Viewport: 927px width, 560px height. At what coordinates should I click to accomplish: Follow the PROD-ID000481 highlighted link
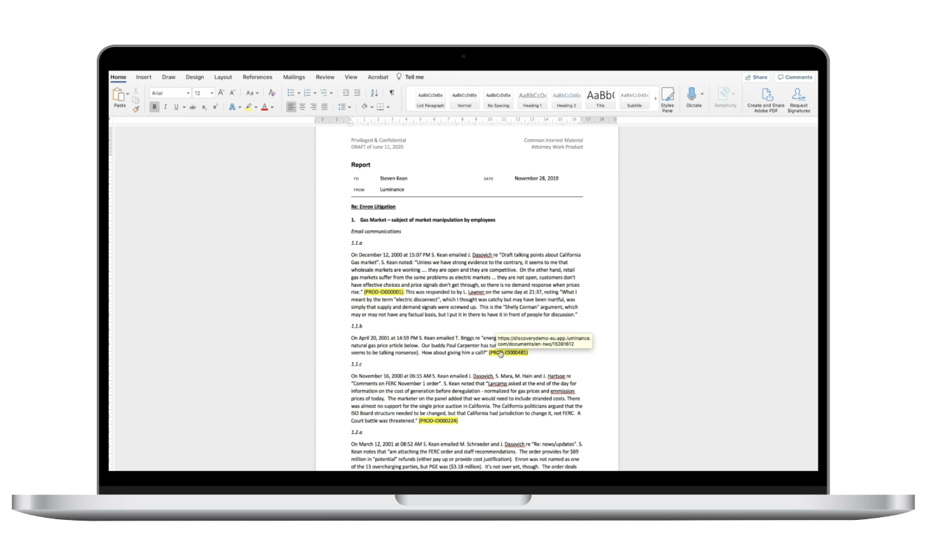point(508,353)
